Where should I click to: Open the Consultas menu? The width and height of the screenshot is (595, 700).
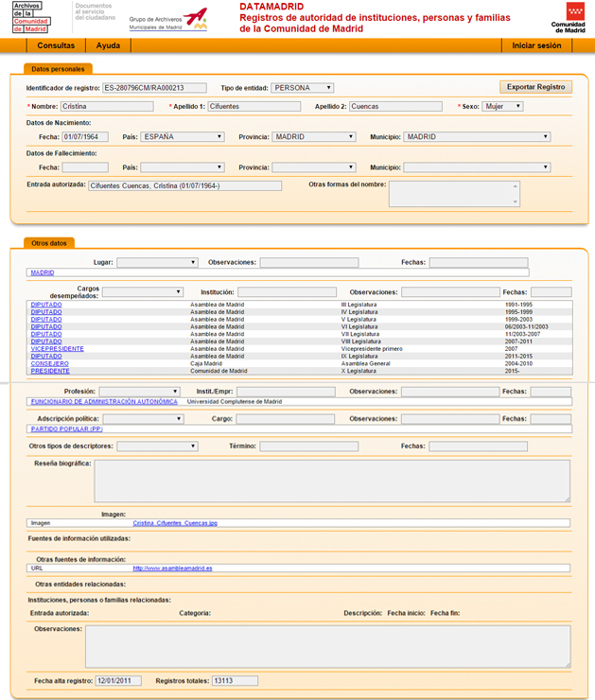pyautogui.click(x=56, y=45)
